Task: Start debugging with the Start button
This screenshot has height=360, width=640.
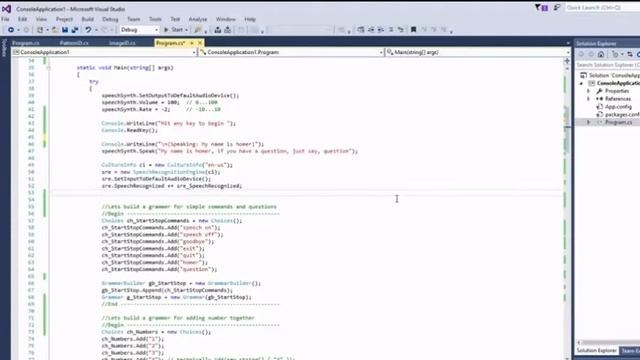Action: [x=173, y=30]
